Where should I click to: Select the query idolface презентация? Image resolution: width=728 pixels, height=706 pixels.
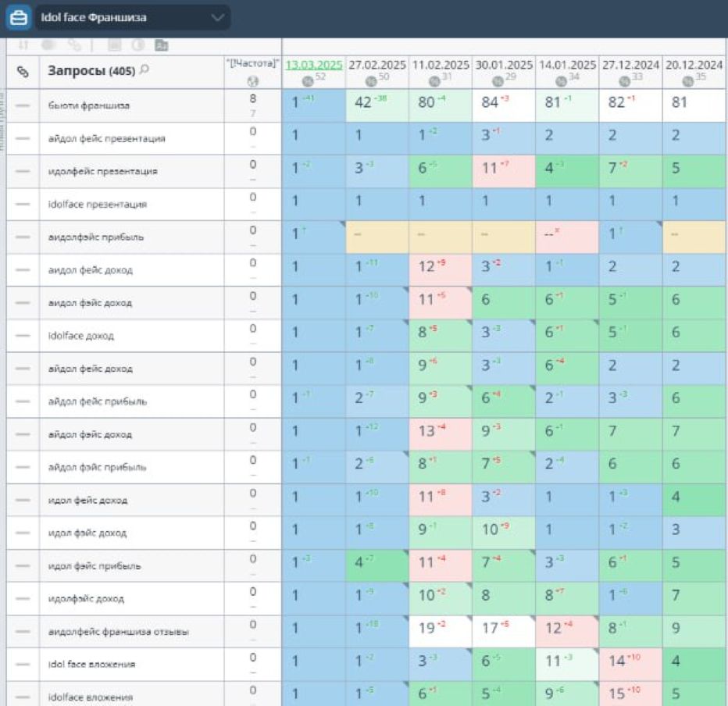tap(98, 205)
